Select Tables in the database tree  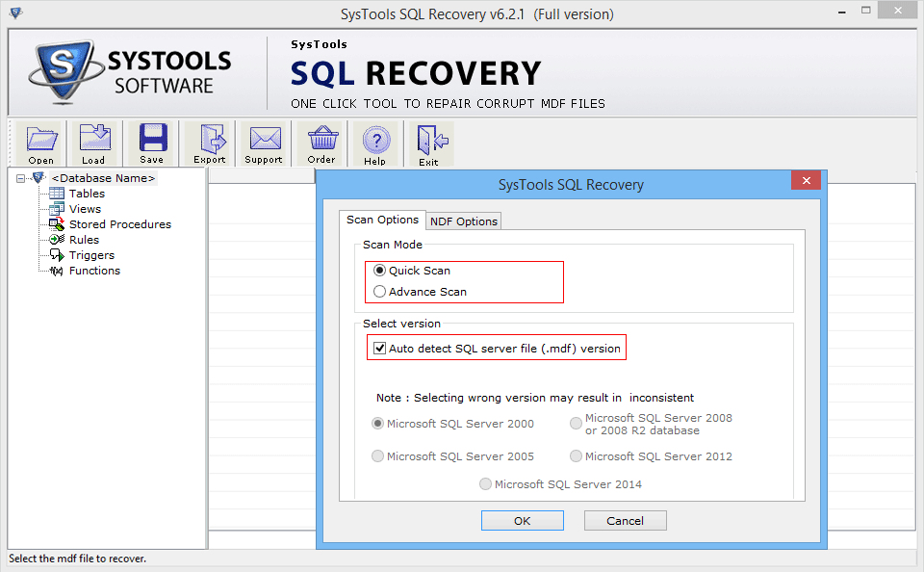tap(87, 193)
